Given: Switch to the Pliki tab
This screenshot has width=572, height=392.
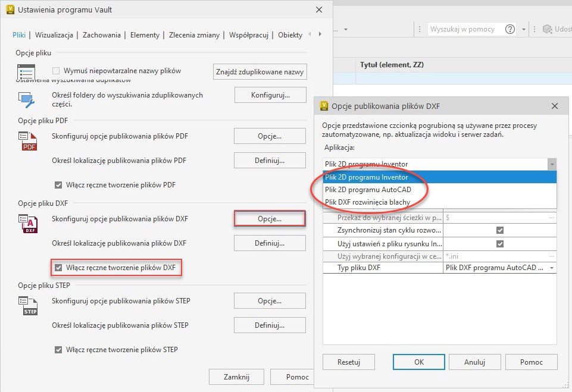Looking at the screenshot, I should tap(19, 35).
